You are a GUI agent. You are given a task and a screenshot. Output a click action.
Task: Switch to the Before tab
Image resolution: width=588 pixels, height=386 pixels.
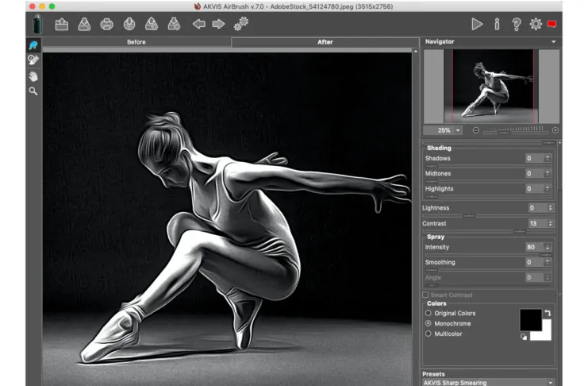[x=136, y=42]
